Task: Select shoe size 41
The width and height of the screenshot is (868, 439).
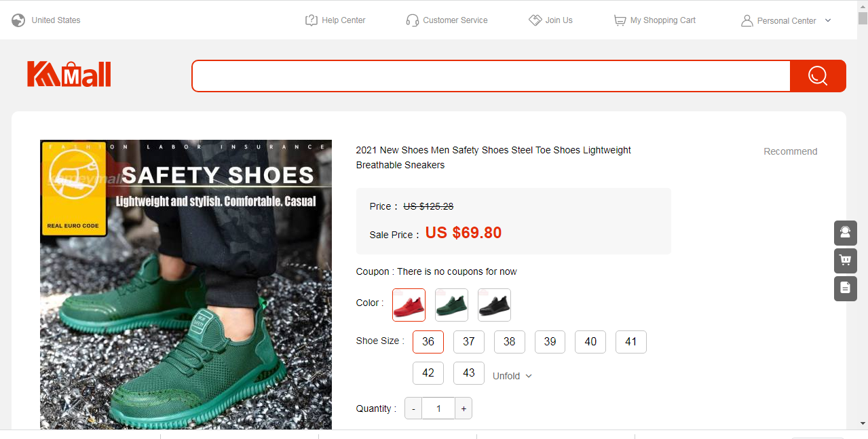Action: (x=630, y=342)
